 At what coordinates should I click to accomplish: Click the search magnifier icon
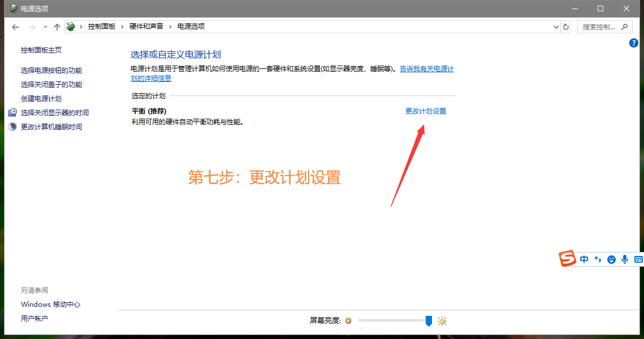(x=625, y=27)
